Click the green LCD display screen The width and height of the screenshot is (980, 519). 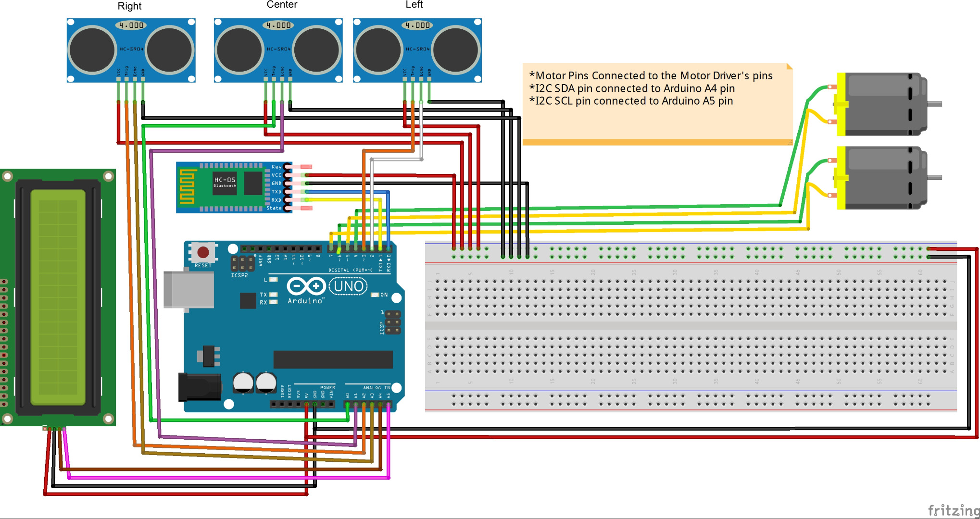point(58,297)
